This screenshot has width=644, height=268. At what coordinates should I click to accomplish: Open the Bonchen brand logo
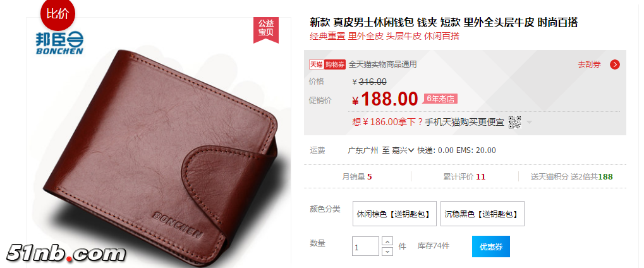[x=59, y=43]
